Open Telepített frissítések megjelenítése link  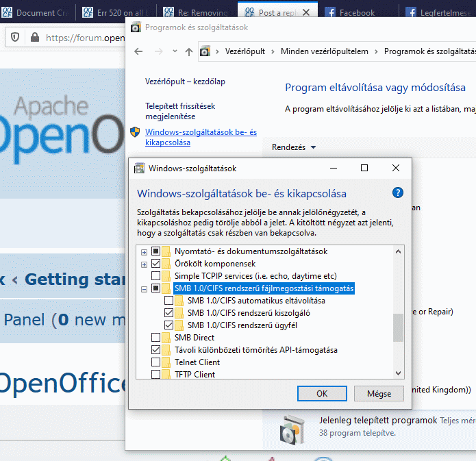(x=180, y=111)
